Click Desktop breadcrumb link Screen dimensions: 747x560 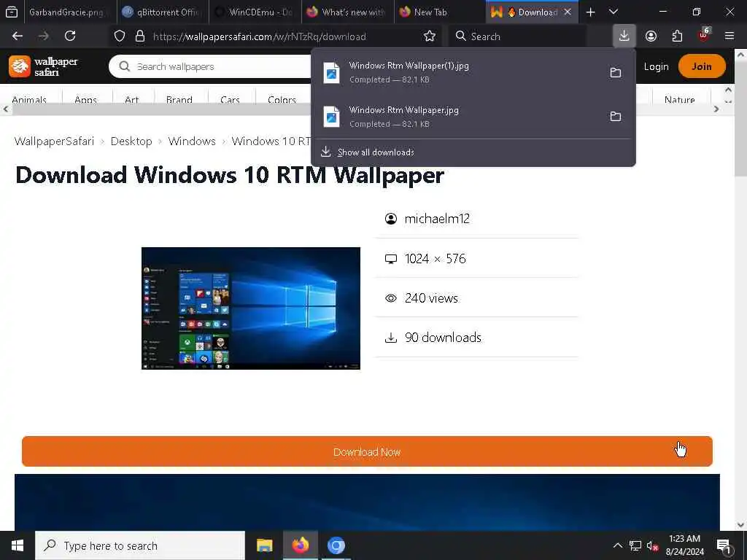coord(131,141)
